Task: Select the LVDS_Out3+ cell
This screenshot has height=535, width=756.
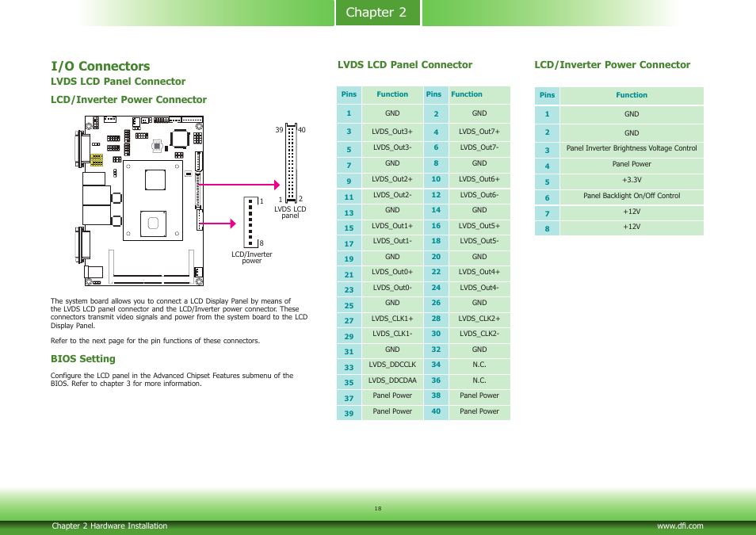Action: (392, 132)
